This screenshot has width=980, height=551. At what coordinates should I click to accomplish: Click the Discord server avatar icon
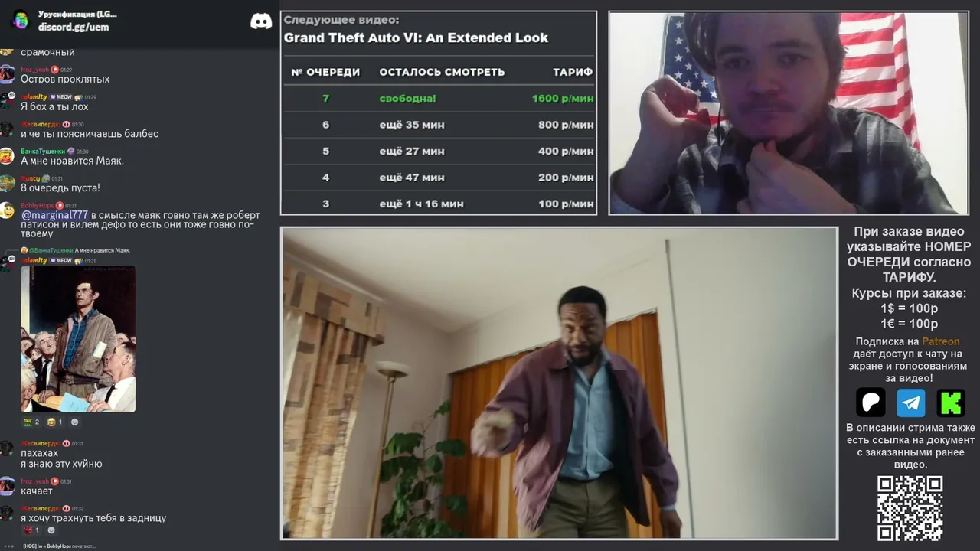[x=21, y=20]
